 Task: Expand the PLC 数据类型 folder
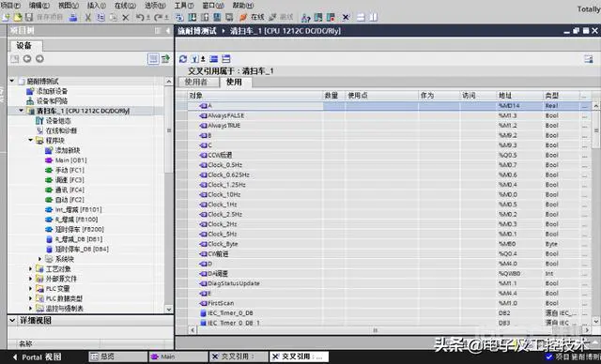click(31, 298)
